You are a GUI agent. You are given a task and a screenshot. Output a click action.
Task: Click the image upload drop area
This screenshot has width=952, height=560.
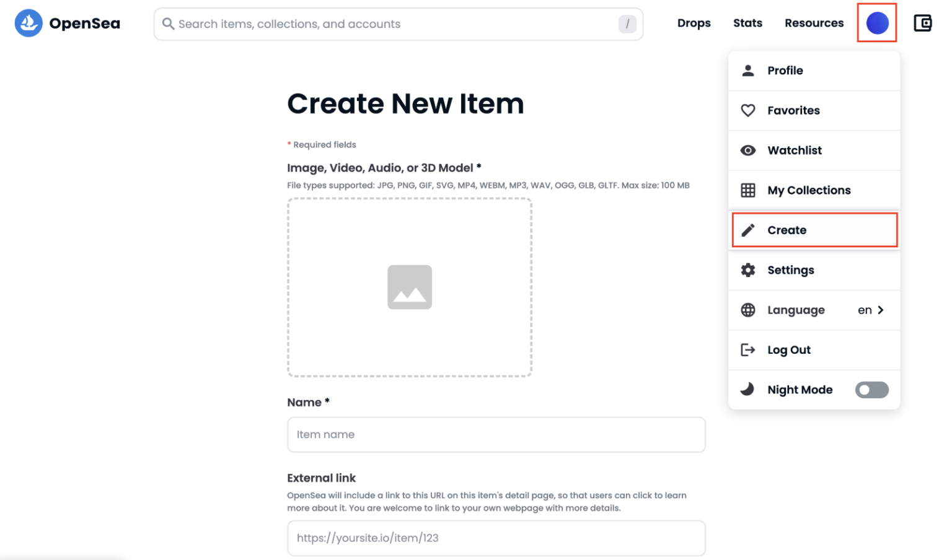pyautogui.click(x=410, y=287)
